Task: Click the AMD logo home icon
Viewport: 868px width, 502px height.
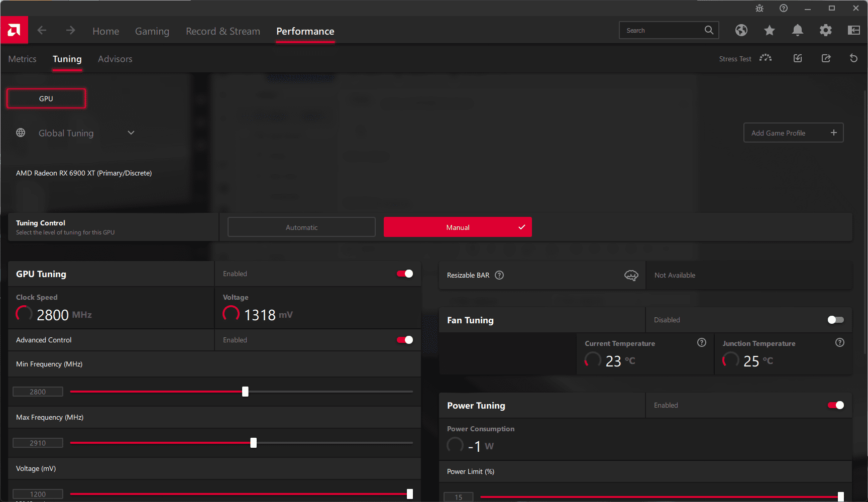Action: 14,30
